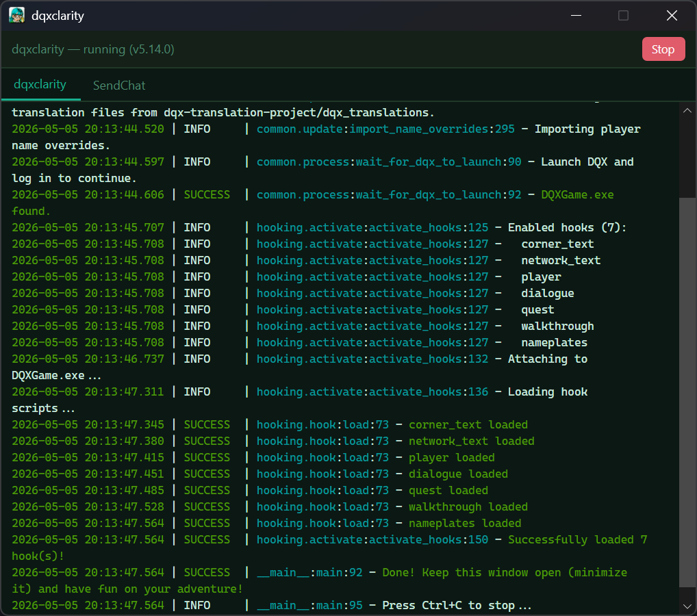This screenshot has width=697, height=616.
Task: Click 'translation files from dqx-translation-project' line
Action: [x=223, y=112]
